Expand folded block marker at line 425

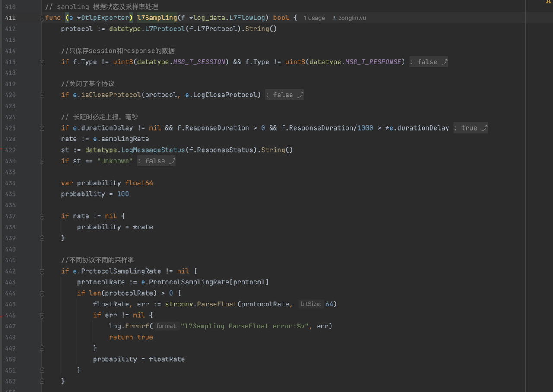42,128
